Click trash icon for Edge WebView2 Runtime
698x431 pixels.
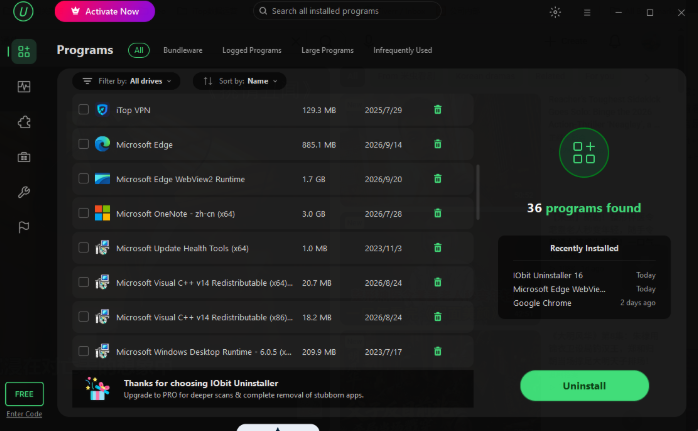pos(438,179)
